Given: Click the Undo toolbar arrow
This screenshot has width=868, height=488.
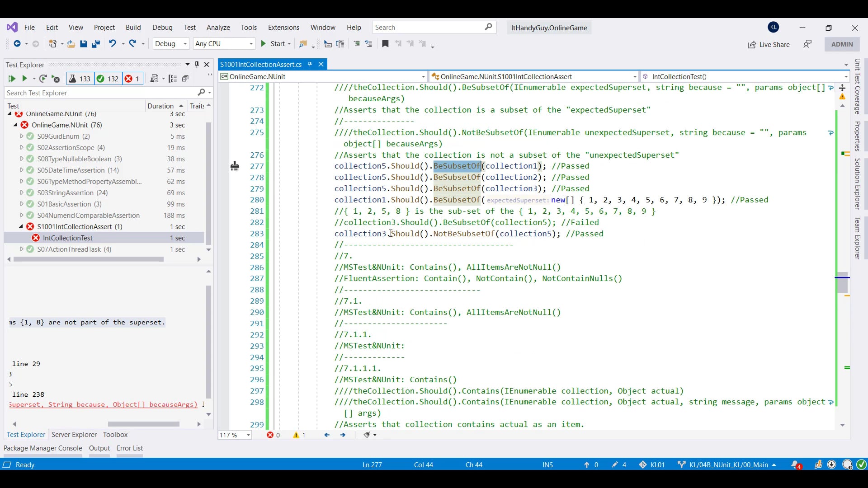Looking at the screenshot, I should (112, 43).
